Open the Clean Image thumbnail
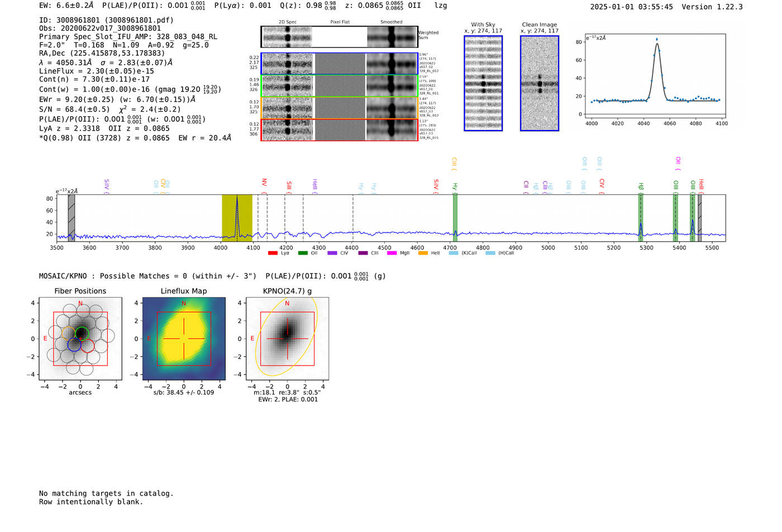 tap(540, 83)
